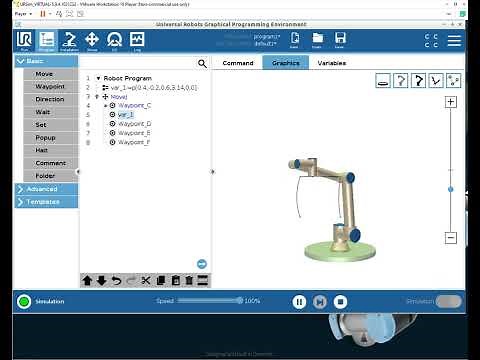
Task: Click the second graphics view option icon
Action: tap(401, 81)
